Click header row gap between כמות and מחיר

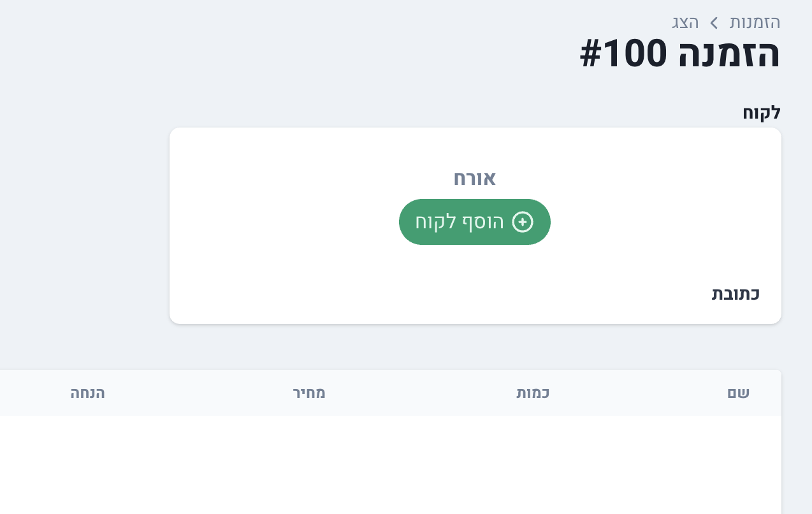coord(421,393)
